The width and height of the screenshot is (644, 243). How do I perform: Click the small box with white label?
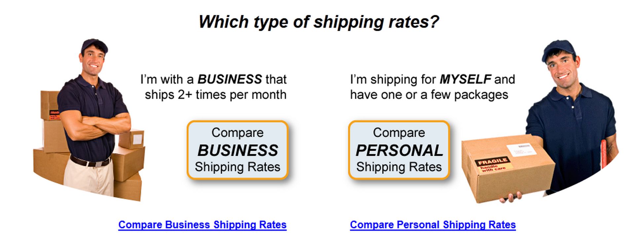point(132,139)
